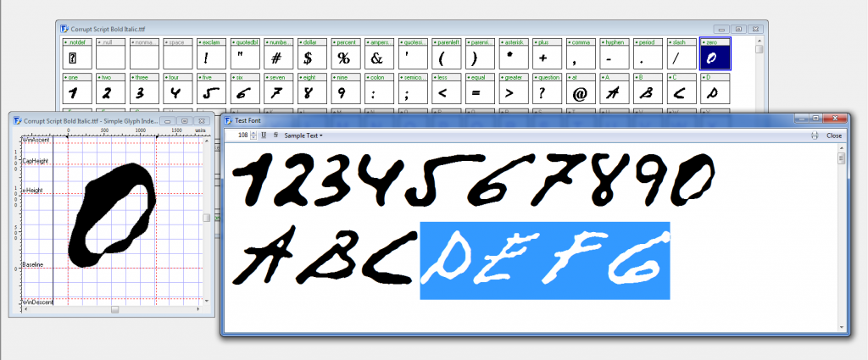Select the greater glyph cell
This screenshot has width=868, height=360.
pos(514,88)
